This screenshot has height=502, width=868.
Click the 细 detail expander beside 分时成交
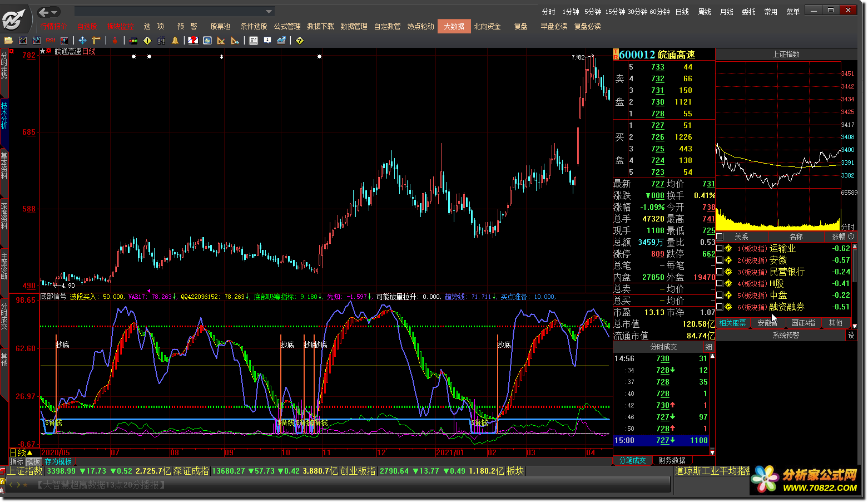pyautogui.click(x=708, y=347)
